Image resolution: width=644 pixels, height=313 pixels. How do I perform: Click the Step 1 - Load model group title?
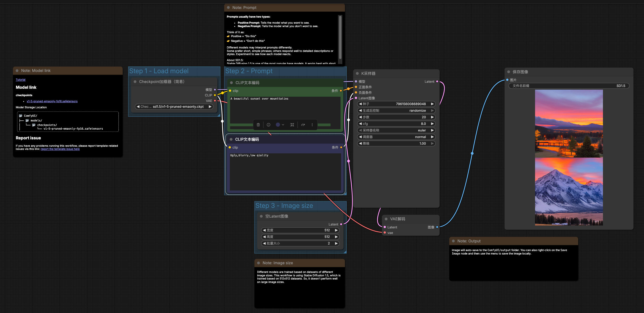[159, 71]
